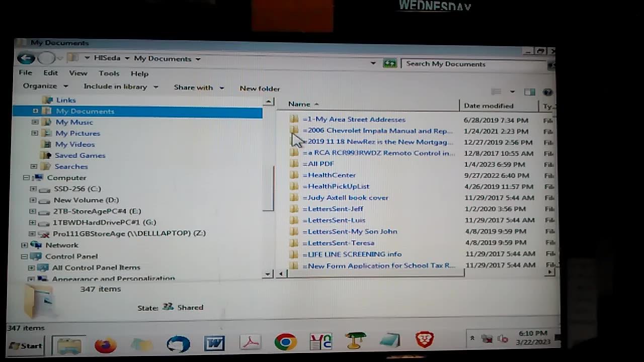Click the Start button
Screen dimensions: 644x362
click(x=24, y=345)
